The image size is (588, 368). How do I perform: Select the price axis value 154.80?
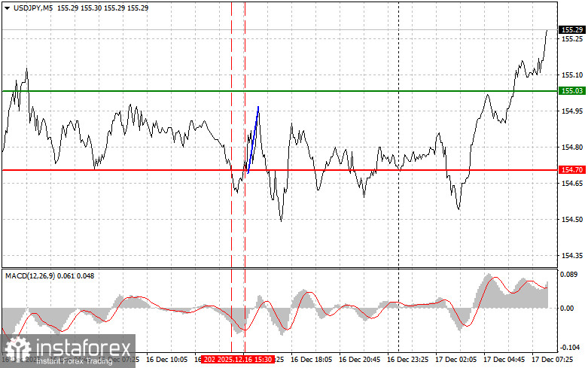click(x=572, y=148)
